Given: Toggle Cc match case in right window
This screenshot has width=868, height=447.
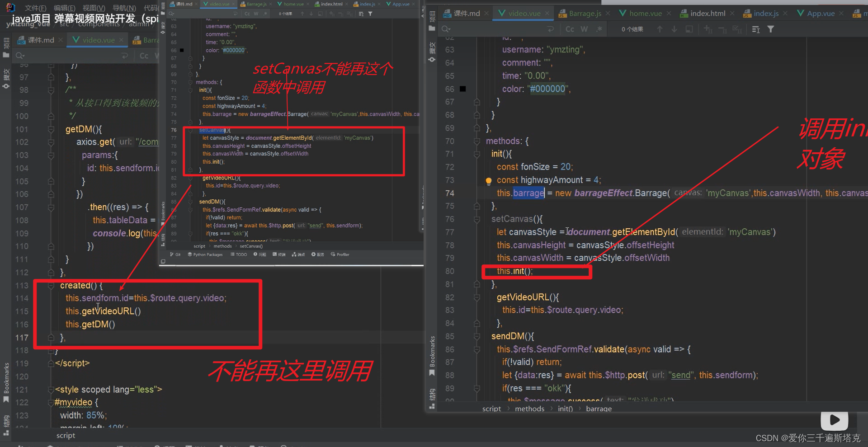Looking at the screenshot, I should click(570, 29).
